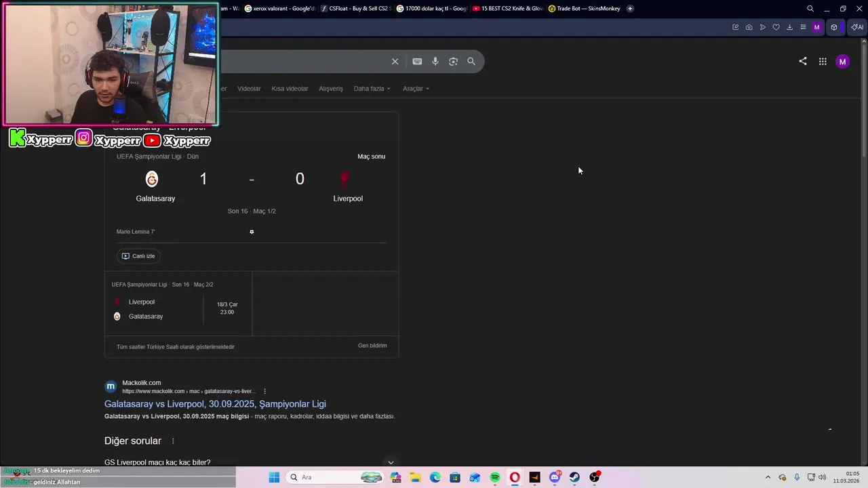Click the Mackolik.com site name
868x488 pixels.
pos(141,383)
